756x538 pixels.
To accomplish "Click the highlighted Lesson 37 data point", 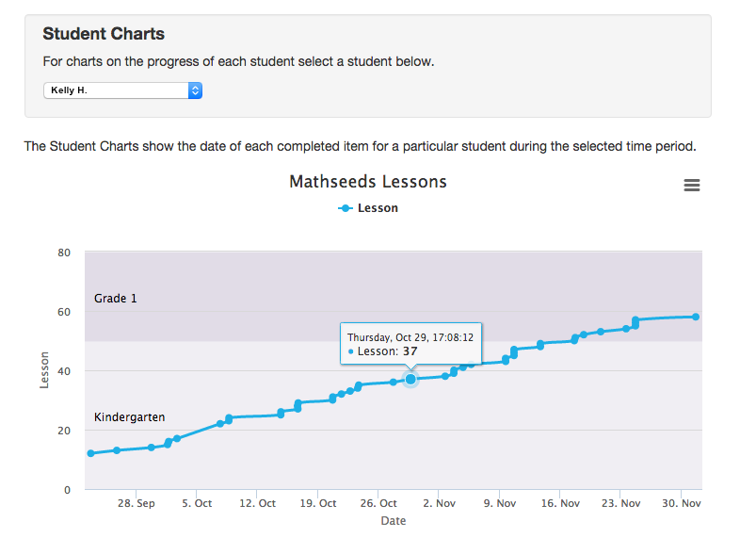I will [410, 379].
